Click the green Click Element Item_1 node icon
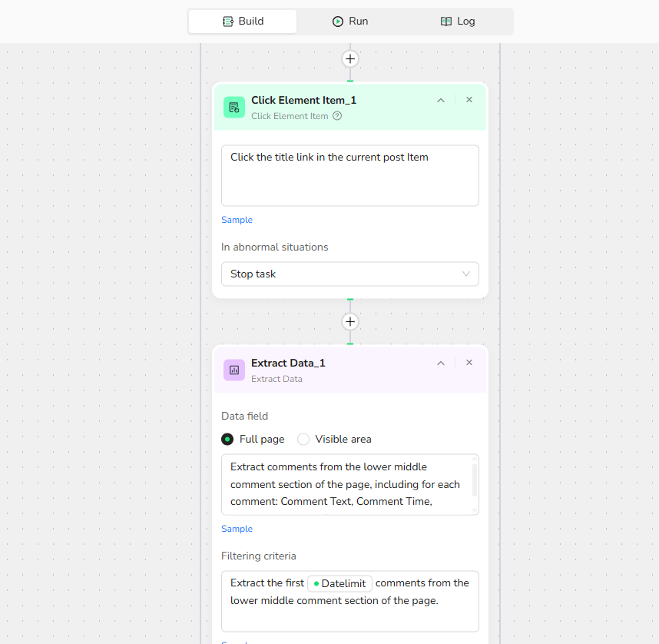The width and height of the screenshot is (659, 644). tap(234, 107)
